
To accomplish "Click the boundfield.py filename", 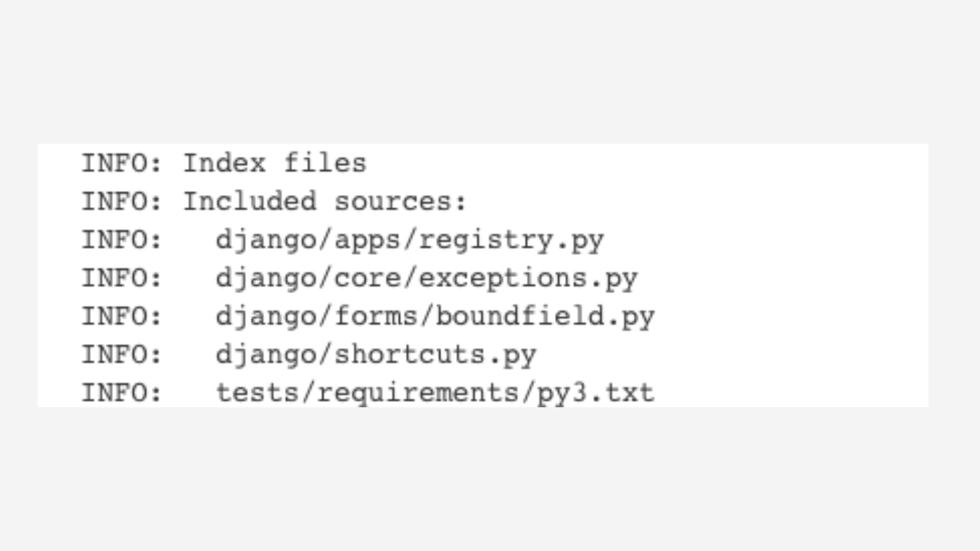I will click(545, 316).
